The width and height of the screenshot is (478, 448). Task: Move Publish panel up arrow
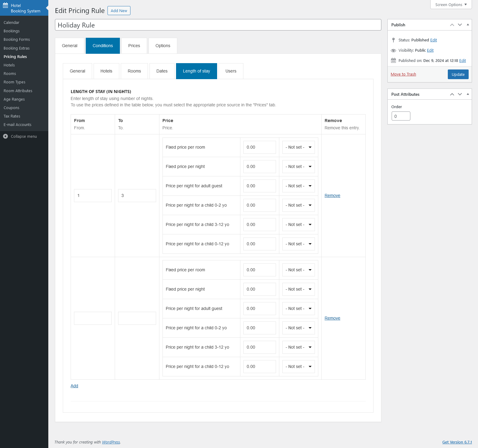452,25
